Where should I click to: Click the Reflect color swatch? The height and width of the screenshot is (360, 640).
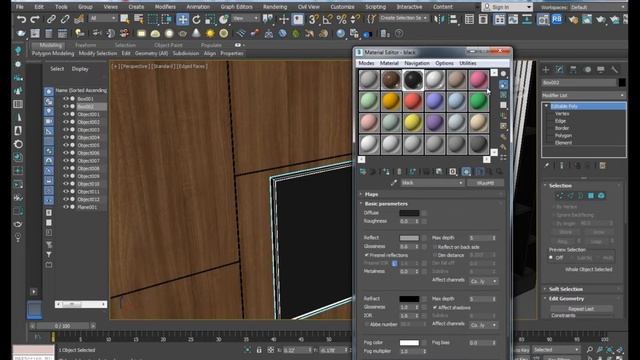tap(409, 238)
